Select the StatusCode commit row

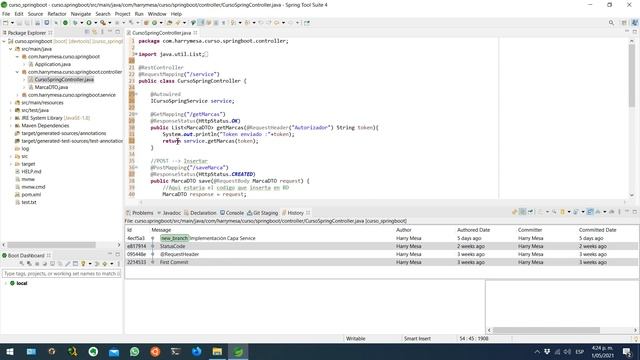[x=382, y=246]
